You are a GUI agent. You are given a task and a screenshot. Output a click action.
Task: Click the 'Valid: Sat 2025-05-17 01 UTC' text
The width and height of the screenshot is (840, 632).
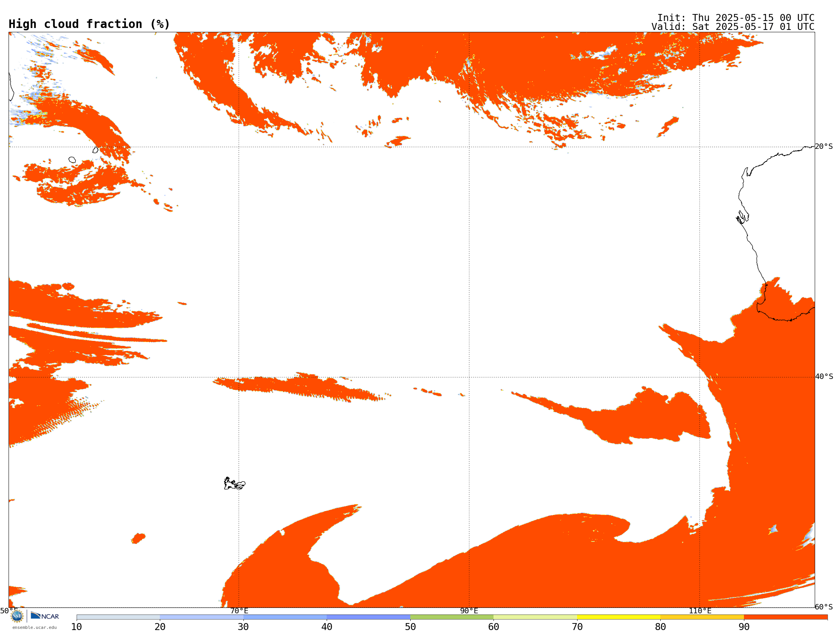(x=733, y=27)
